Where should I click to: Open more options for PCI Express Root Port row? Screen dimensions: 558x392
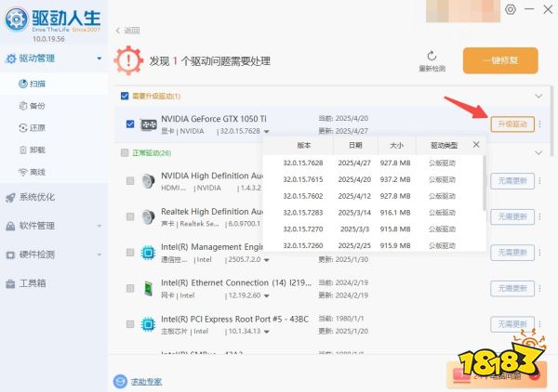(539, 324)
